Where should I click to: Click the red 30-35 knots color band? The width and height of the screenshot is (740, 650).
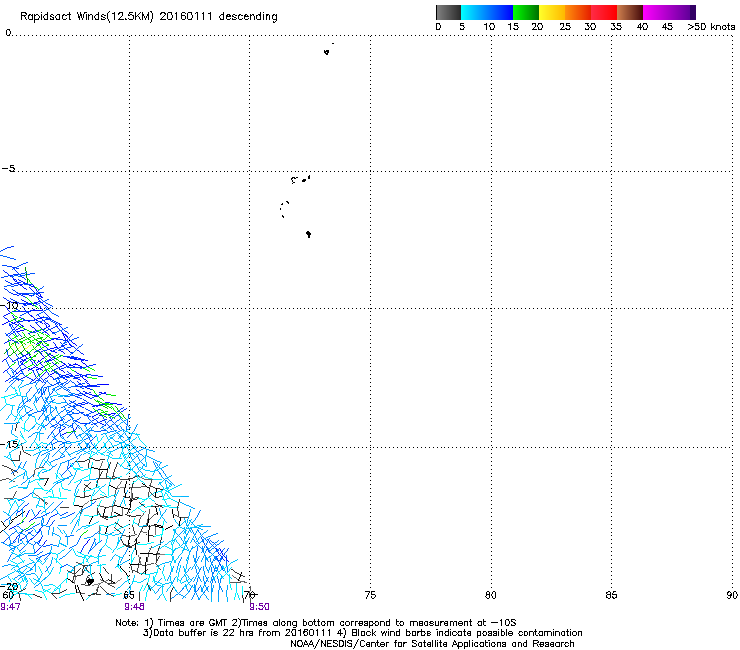tap(604, 12)
